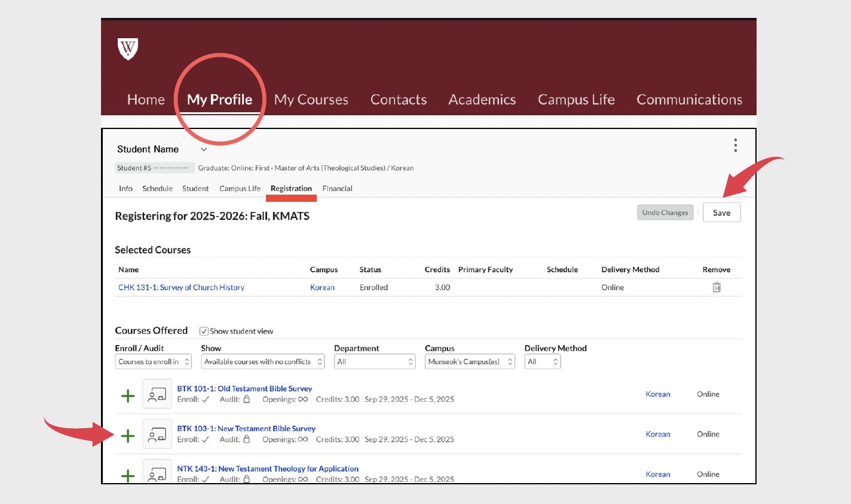851x504 pixels.
Task: Remove CHK 131-1 with trash icon
Action: (x=716, y=287)
